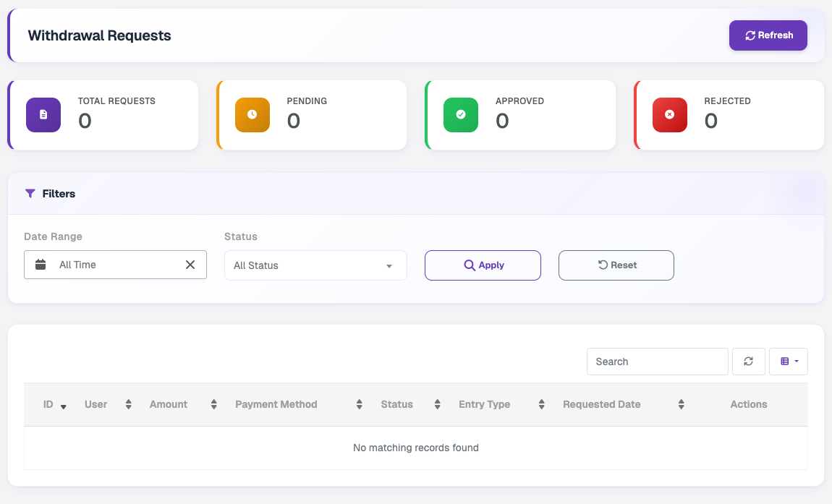Image resolution: width=832 pixels, height=504 pixels.
Task: Click the red X icon in Rejected card
Action: tap(670, 114)
